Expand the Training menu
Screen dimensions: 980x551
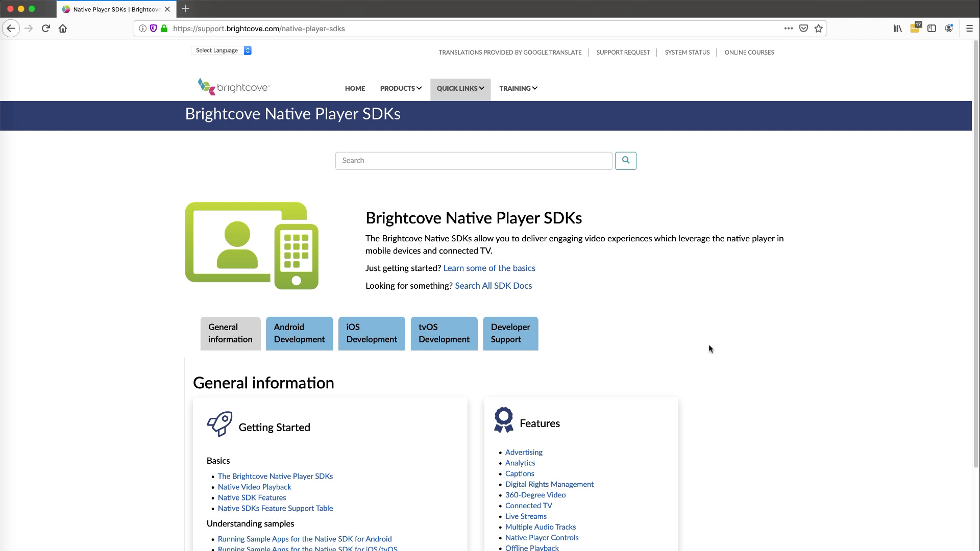pyautogui.click(x=518, y=88)
